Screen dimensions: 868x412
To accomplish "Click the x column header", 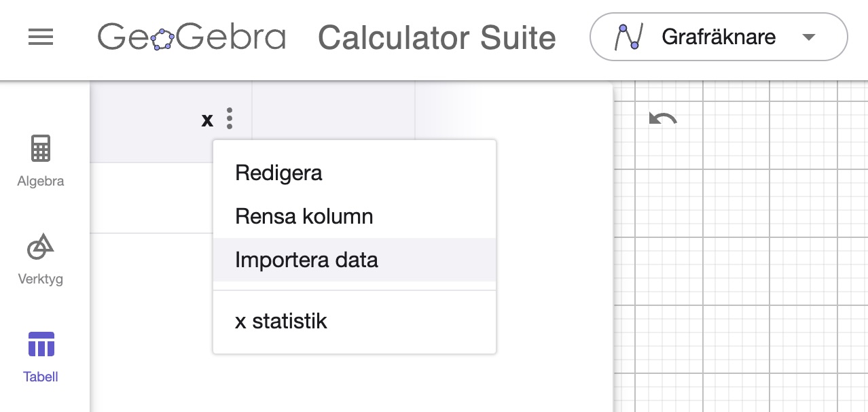I will [x=207, y=119].
